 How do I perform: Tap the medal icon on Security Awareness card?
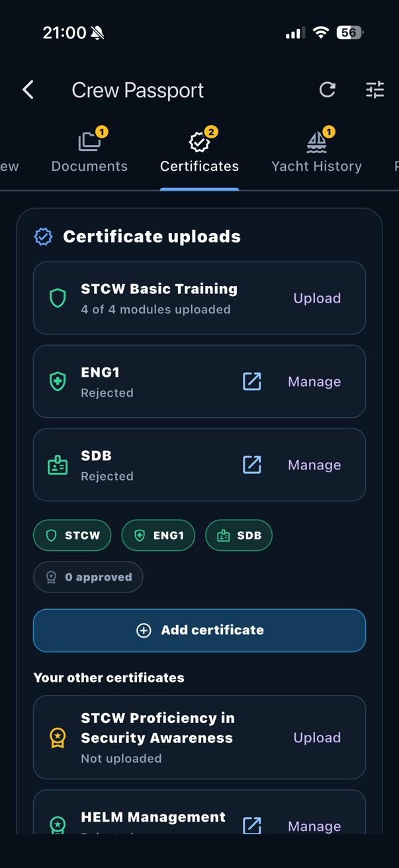58,738
